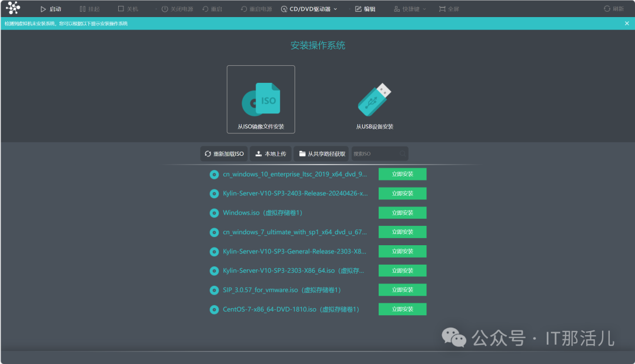Viewport: 635px width, 364px height.
Task: Click the app logo in top-left corner
Action: pos(13,8)
